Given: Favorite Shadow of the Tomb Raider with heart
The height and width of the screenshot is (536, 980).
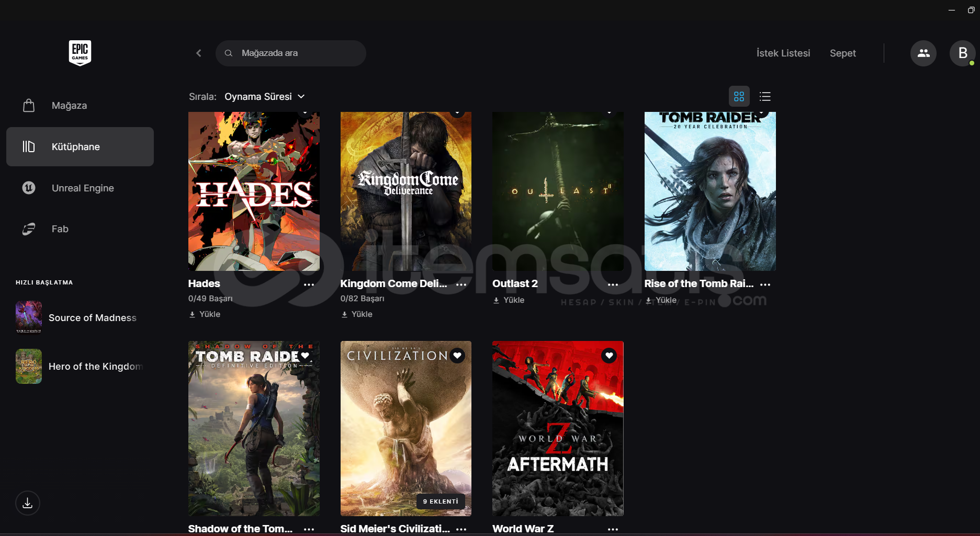Looking at the screenshot, I should click(x=305, y=356).
